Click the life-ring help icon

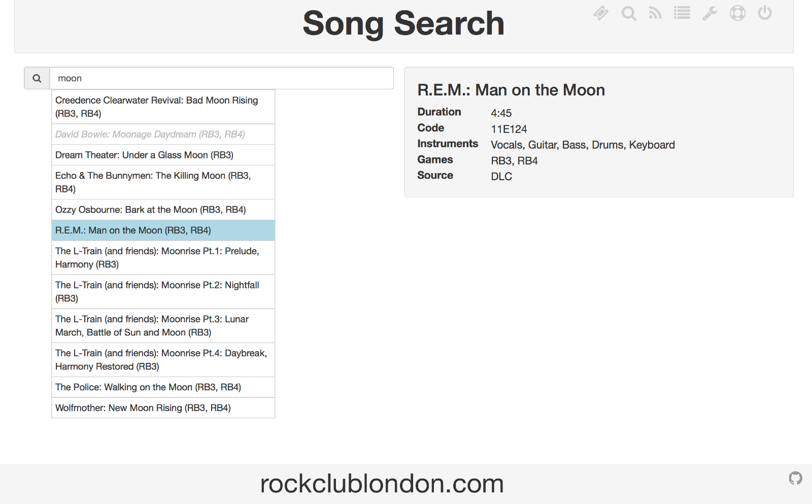tap(737, 13)
